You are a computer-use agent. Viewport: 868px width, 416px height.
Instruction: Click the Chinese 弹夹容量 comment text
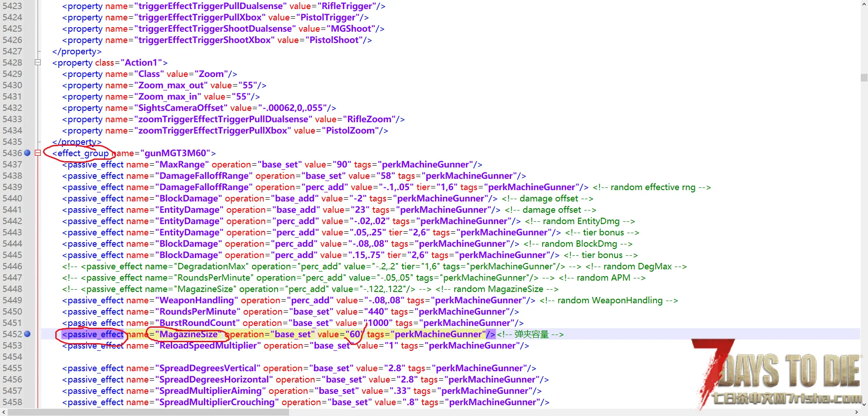(x=531, y=334)
